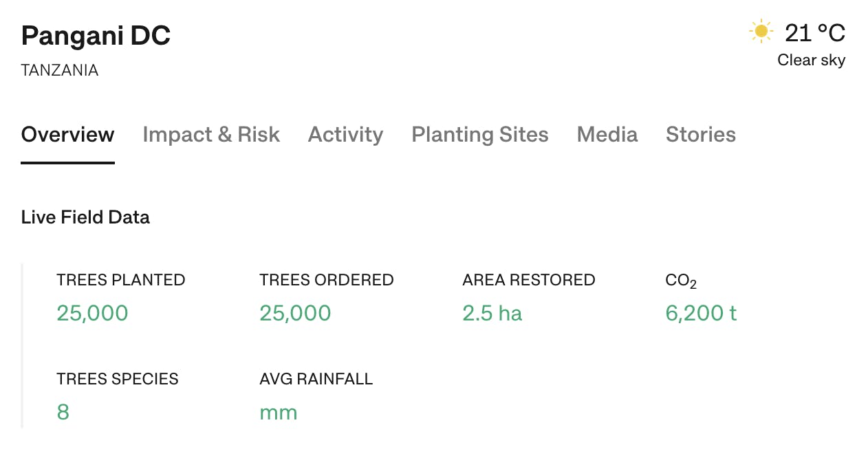Click the Avg Rainfall mm value
Viewport: 868px width, 469px height.
[278, 413]
